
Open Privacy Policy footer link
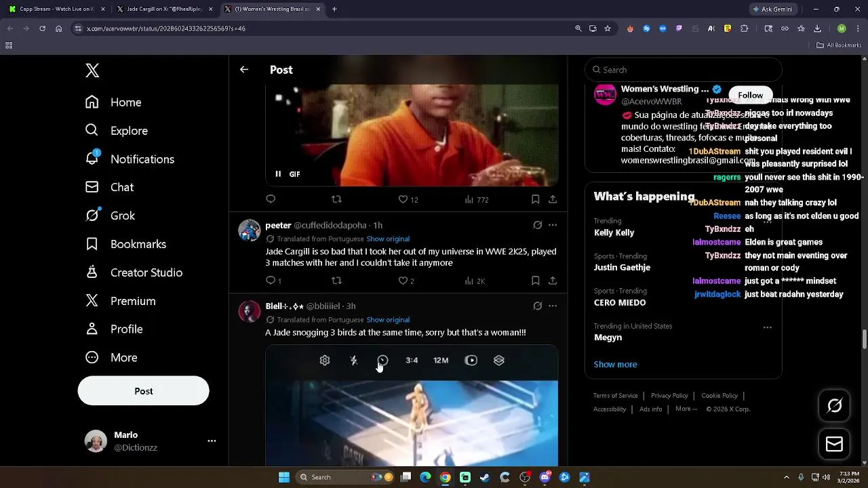pyautogui.click(x=669, y=396)
